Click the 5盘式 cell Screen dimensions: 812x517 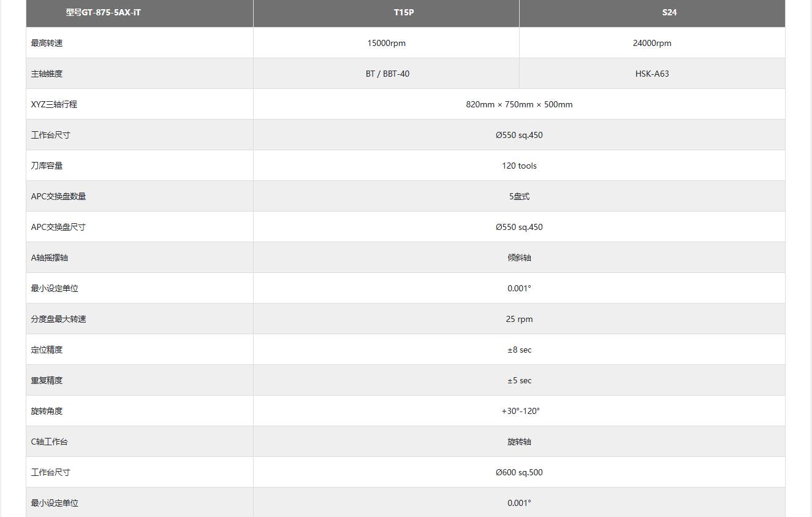coord(519,196)
